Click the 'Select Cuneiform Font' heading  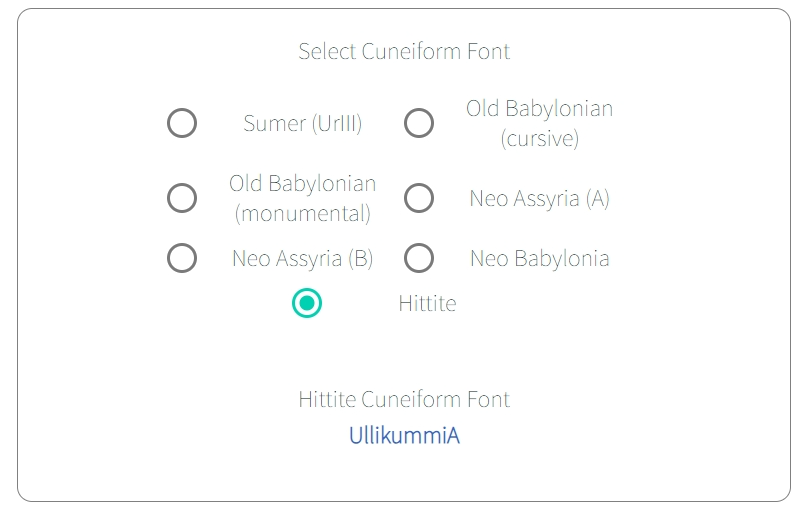click(x=404, y=51)
